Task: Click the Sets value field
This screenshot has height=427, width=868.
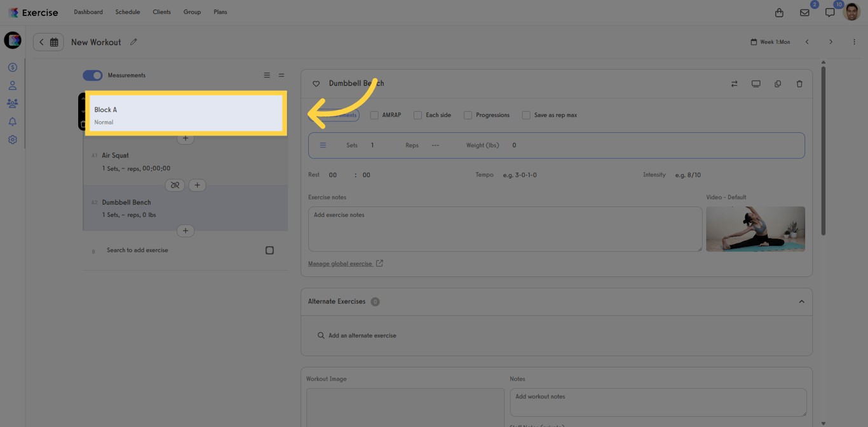Action: click(372, 146)
